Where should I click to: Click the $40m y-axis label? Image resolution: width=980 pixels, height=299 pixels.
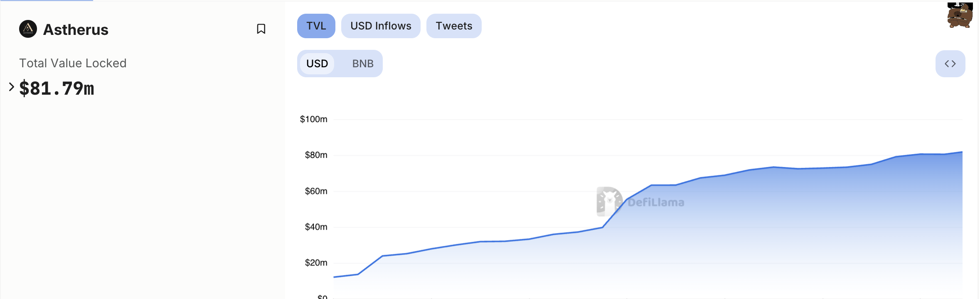click(x=316, y=227)
